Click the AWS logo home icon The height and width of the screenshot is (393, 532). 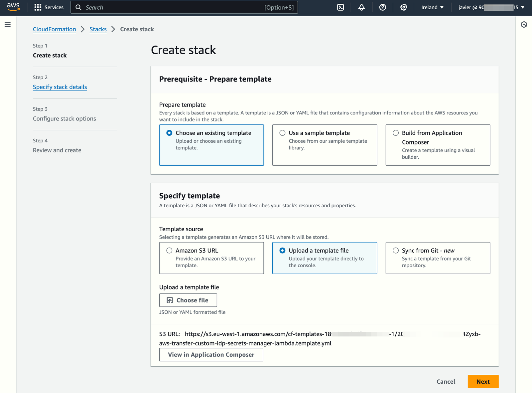click(13, 7)
